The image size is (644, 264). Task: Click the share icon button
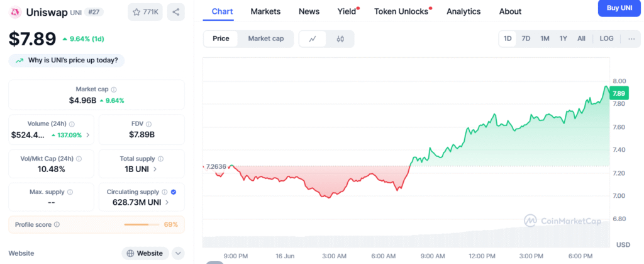(176, 13)
